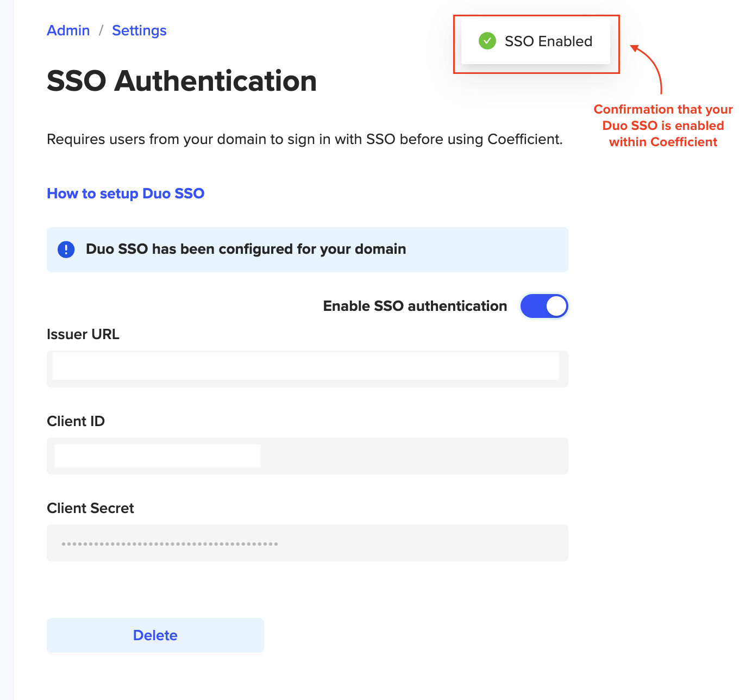Image resolution: width=752 pixels, height=700 pixels.
Task: Toggle the Enable SSO authentication switch
Action: 544,306
